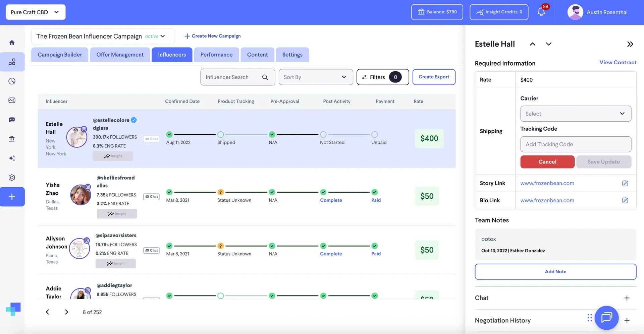The image size is (644, 334).
Task: Click the Add Tracking Code field
Action: point(576,144)
